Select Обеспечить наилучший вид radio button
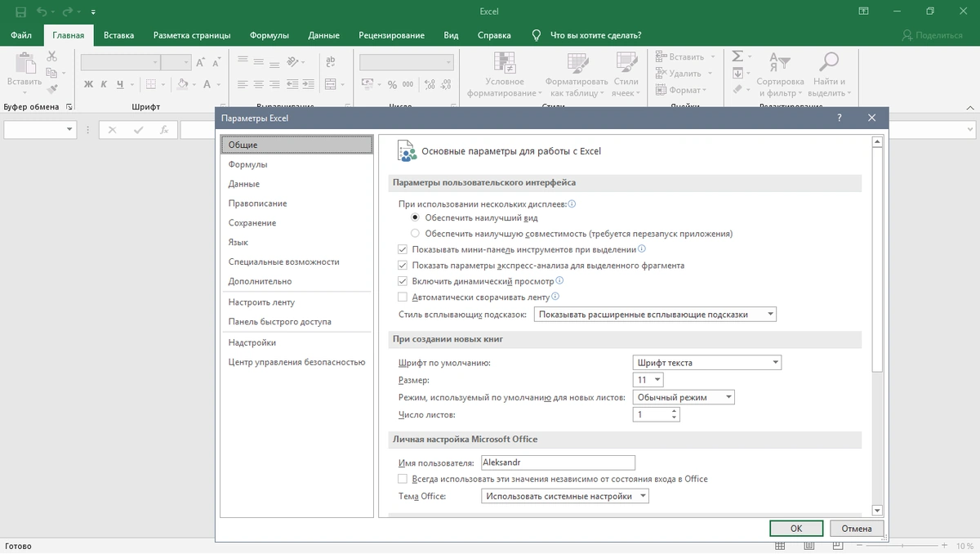Viewport: 980px width, 554px height. pos(415,218)
